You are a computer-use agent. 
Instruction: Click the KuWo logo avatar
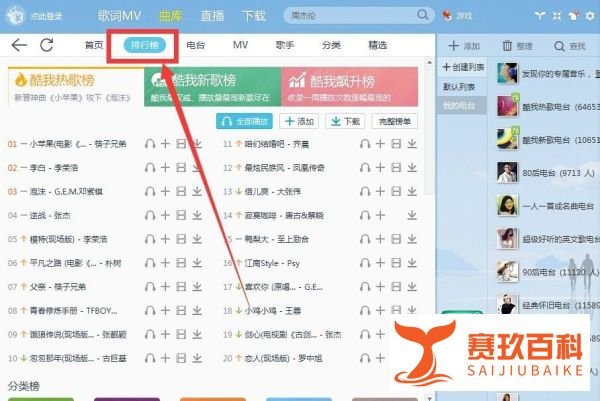(16, 16)
